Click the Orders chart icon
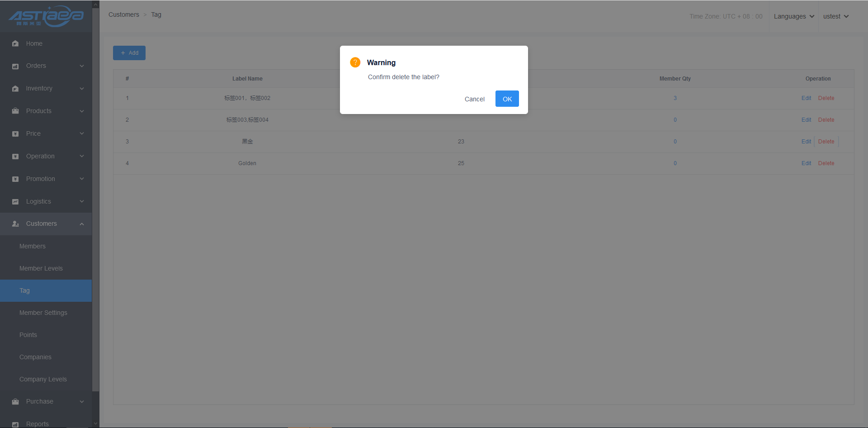The width and height of the screenshot is (868, 428). [x=15, y=66]
